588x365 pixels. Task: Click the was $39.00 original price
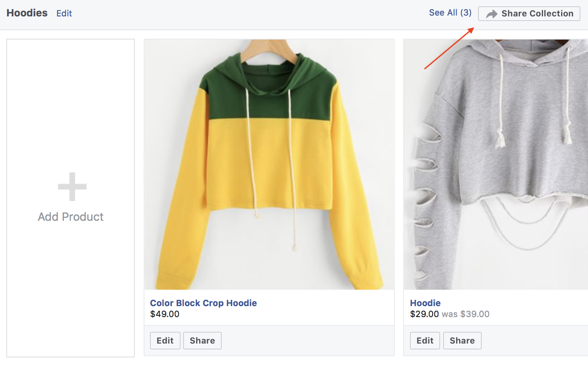(465, 314)
